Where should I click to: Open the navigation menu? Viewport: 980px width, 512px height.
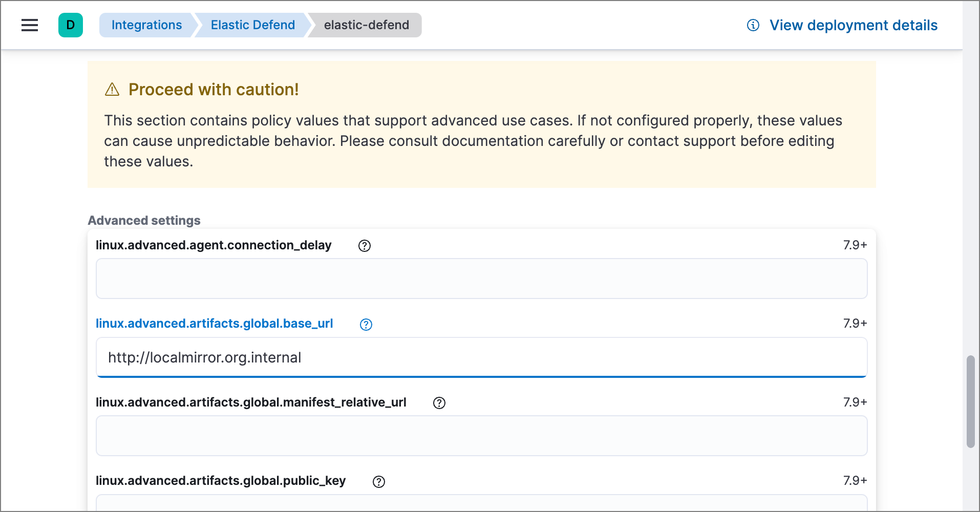[29, 25]
